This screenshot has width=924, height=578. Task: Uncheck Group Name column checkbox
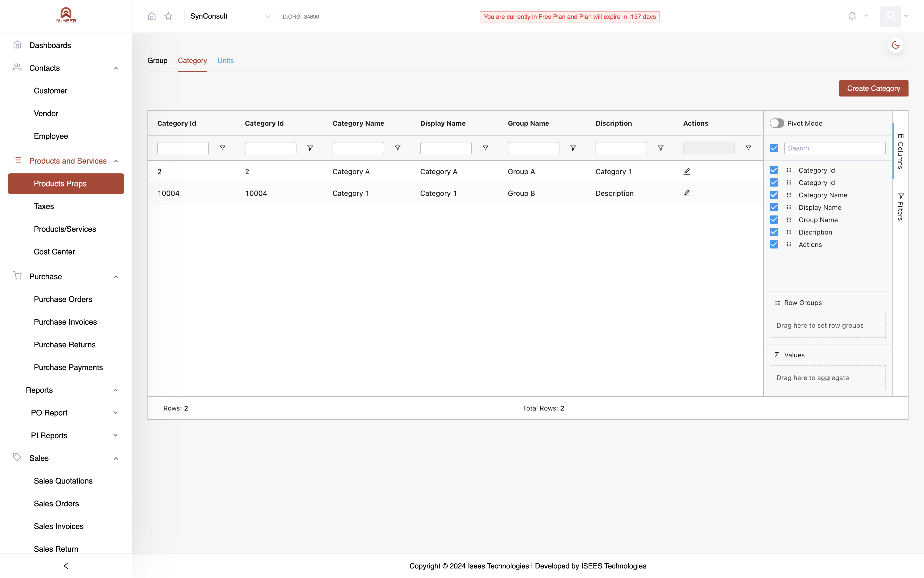(x=774, y=220)
